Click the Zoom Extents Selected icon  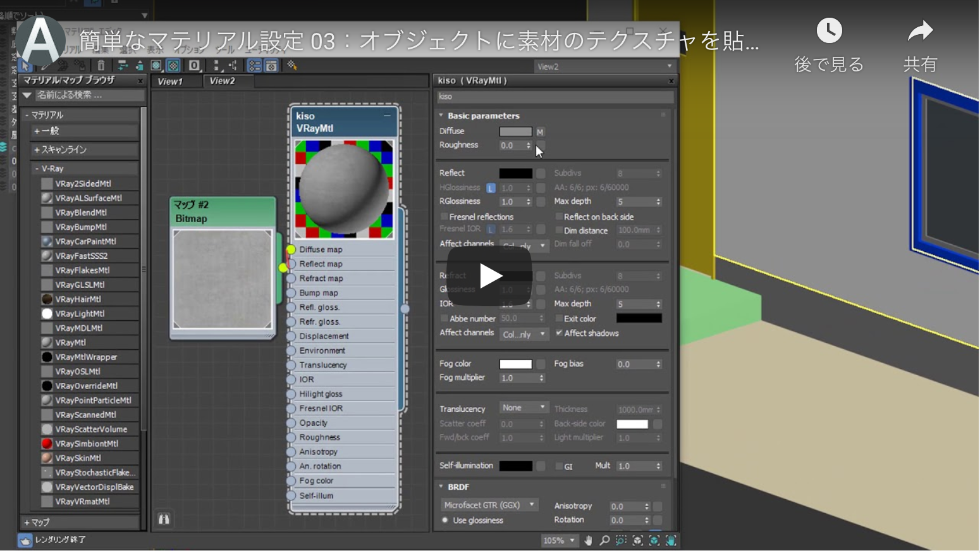coord(654,540)
